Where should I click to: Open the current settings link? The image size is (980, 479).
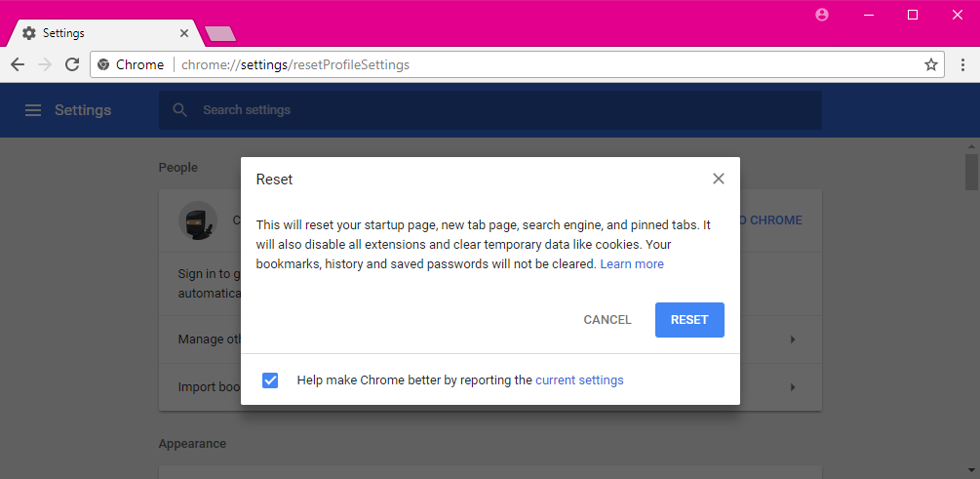[x=579, y=380]
